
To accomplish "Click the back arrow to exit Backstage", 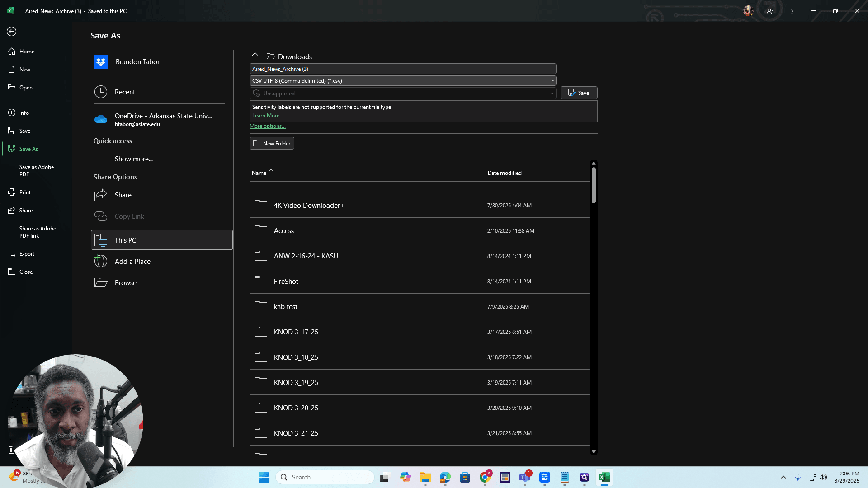I will point(12,31).
